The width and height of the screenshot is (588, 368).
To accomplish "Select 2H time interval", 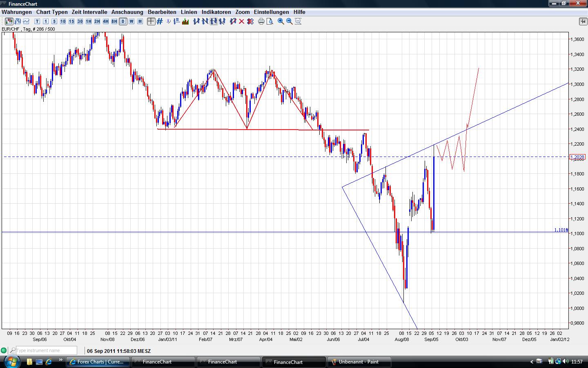I will [x=97, y=21].
